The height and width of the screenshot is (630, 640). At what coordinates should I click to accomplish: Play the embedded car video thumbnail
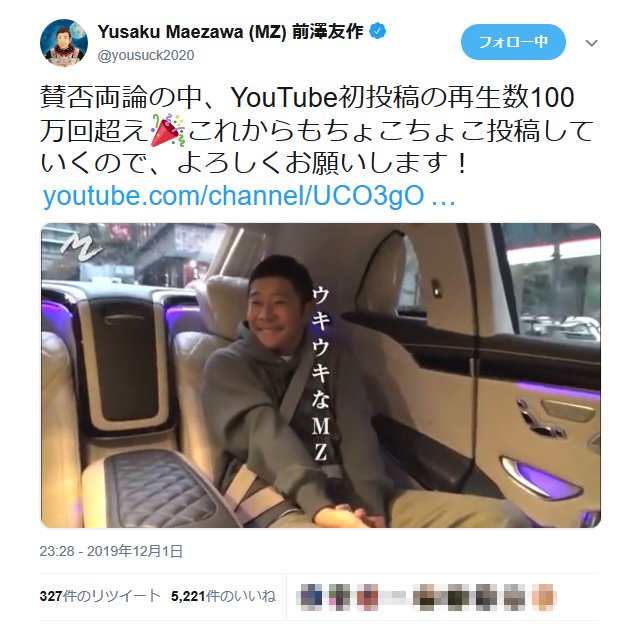321,375
